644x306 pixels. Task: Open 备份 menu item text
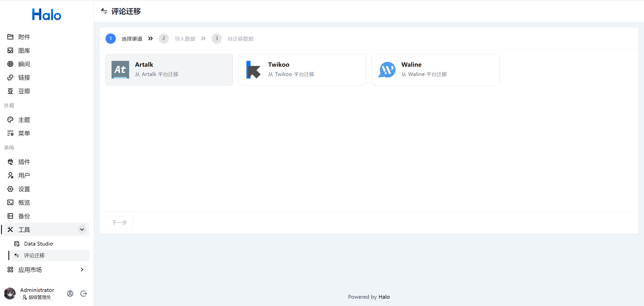(24, 216)
